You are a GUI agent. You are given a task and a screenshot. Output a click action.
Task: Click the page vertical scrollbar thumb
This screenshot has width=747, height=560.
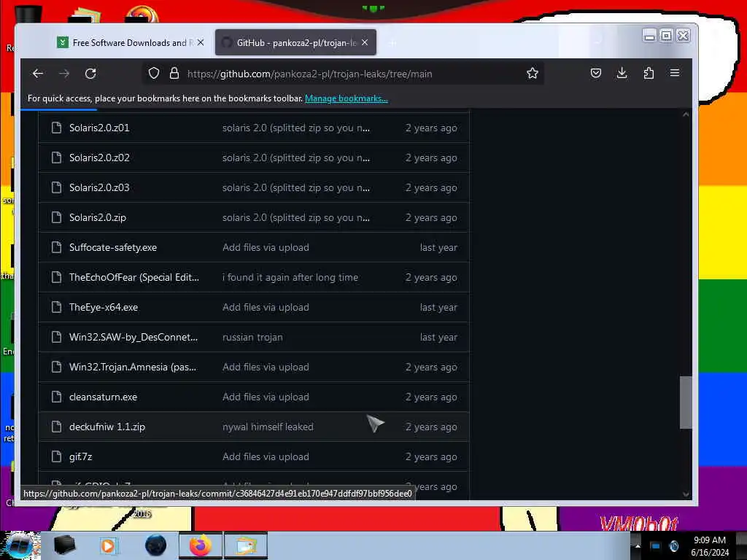pos(686,402)
